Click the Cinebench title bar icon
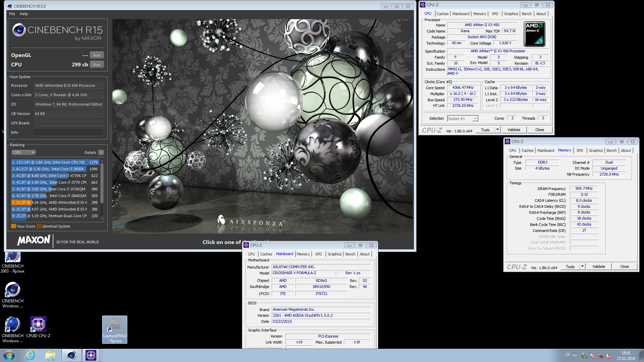The height and width of the screenshot is (362, 644). (x=10, y=6)
